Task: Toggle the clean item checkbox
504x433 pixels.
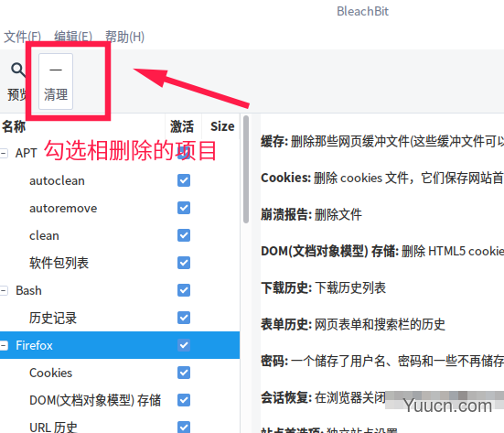Action: coord(184,235)
